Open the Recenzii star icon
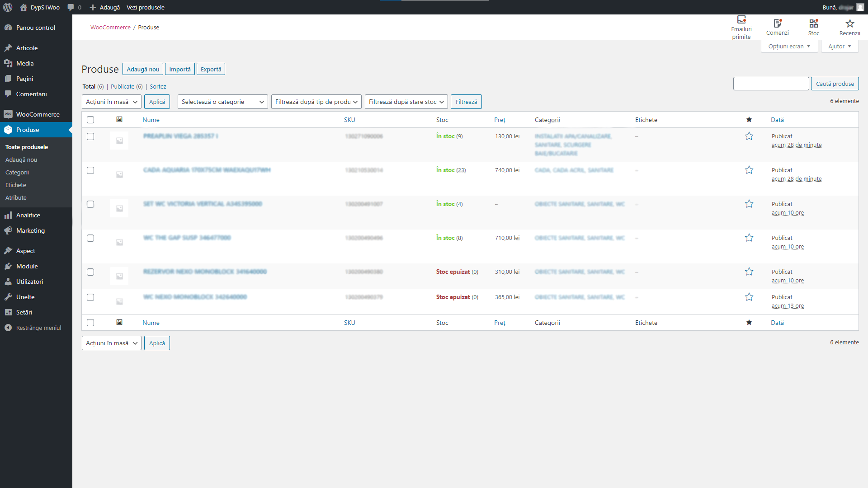This screenshot has width=868, height=488. coord(850,23)
